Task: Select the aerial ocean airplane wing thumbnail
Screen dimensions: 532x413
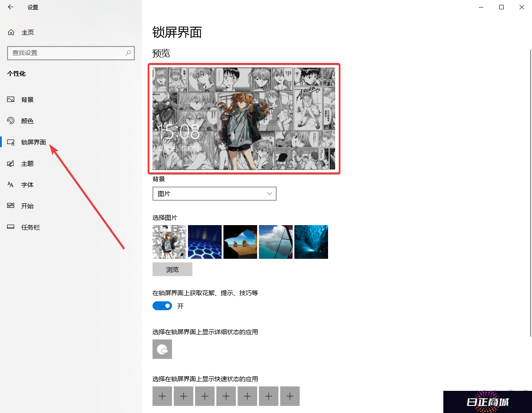Action: coord(276,242)
